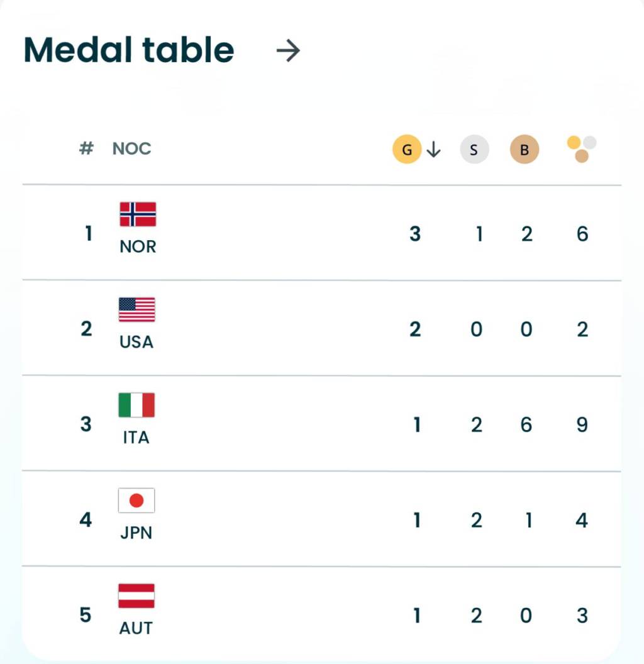The width and height of the screenshot is (644, 664).
Task: Sort by gold medals column icon
Action: tap(406, 150)
